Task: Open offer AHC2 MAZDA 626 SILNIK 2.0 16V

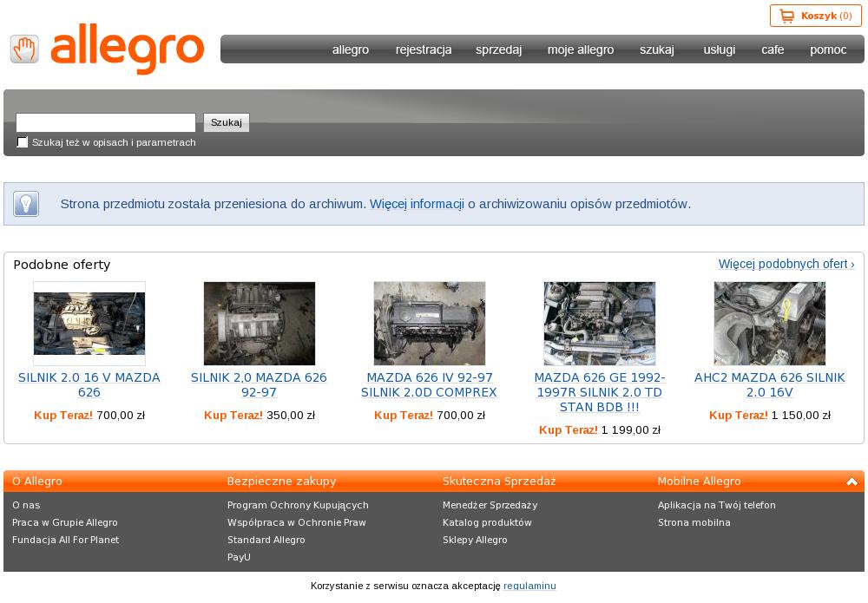Action: pyautogui.click(x=769, y=385)
